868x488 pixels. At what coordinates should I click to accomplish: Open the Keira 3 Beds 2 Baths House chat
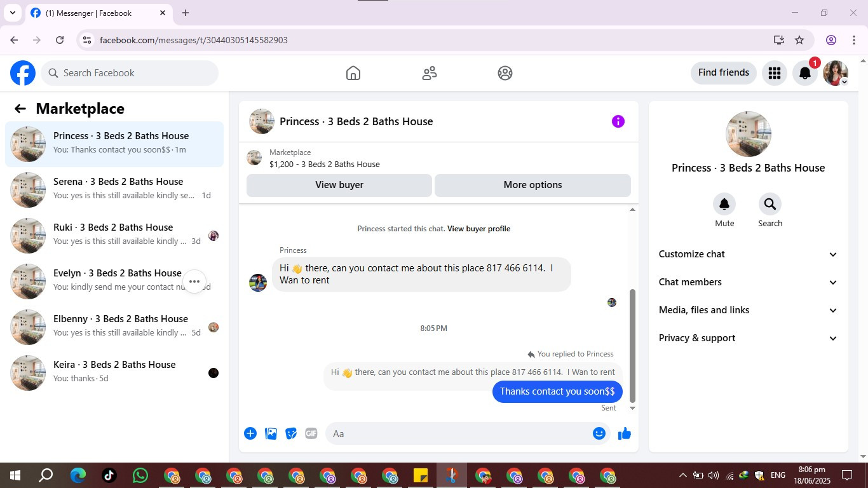point(114,373)
